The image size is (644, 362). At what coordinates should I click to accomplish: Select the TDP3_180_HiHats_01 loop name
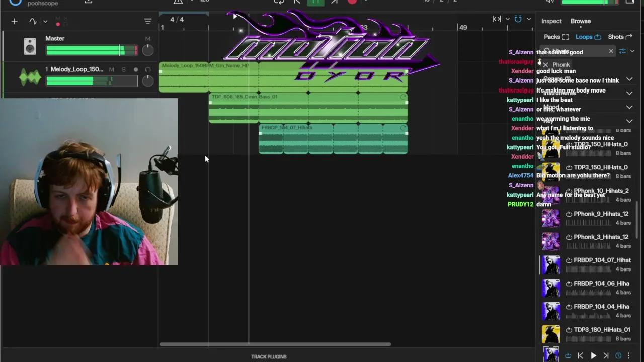tap(602, 329)
